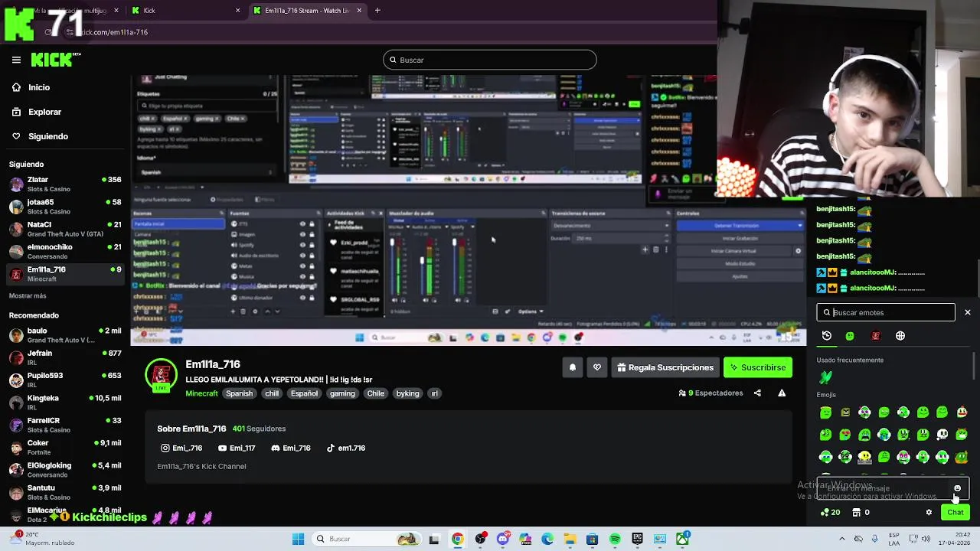Open the chat shop icon
Screen dimensions: 980x551
click(857, 512)
